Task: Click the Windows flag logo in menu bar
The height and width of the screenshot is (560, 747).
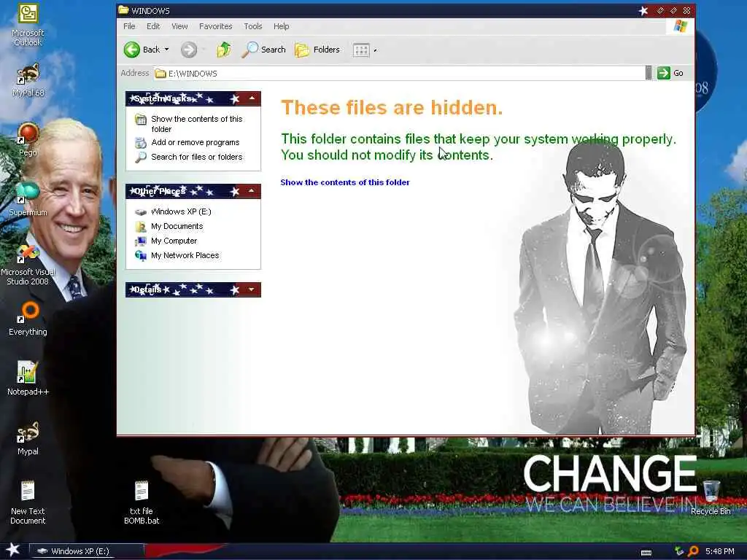Action: (x=681, y=26)
